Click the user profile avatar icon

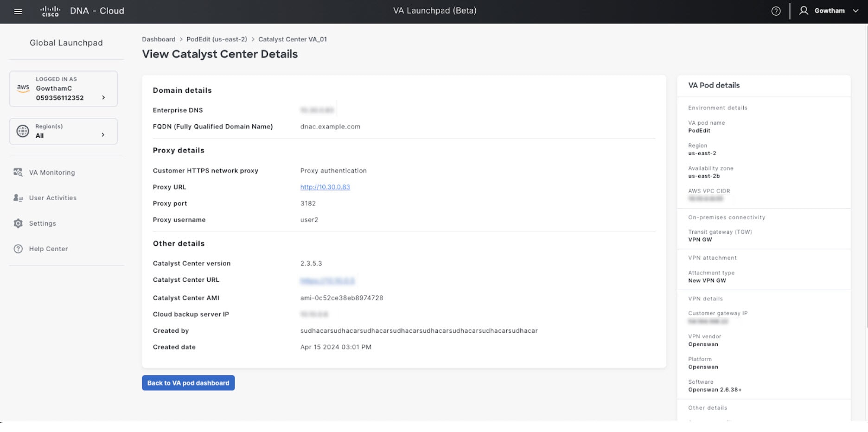tap(804, 11)
